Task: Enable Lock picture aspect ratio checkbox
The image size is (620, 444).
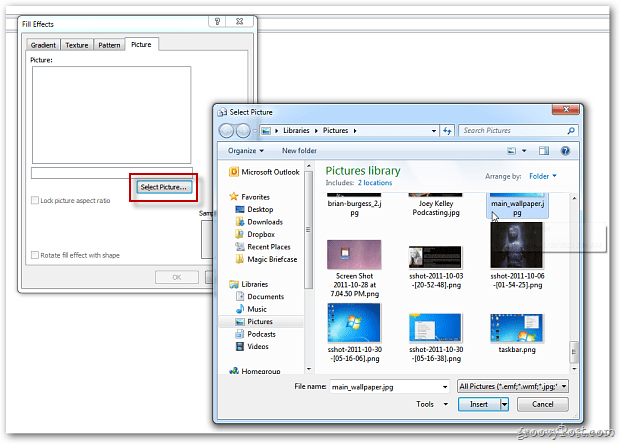Action: point(35,200)
